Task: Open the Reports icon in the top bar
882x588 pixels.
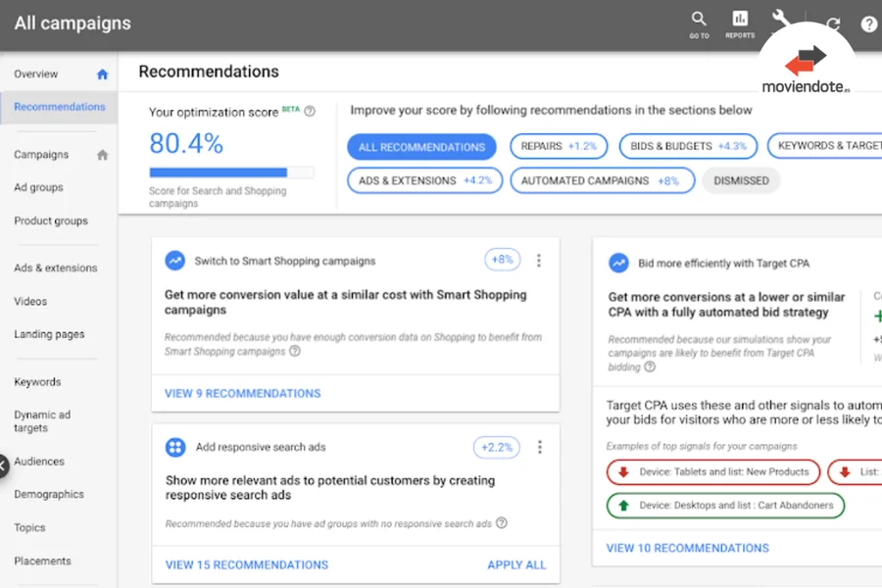Action: click(740, 20)
